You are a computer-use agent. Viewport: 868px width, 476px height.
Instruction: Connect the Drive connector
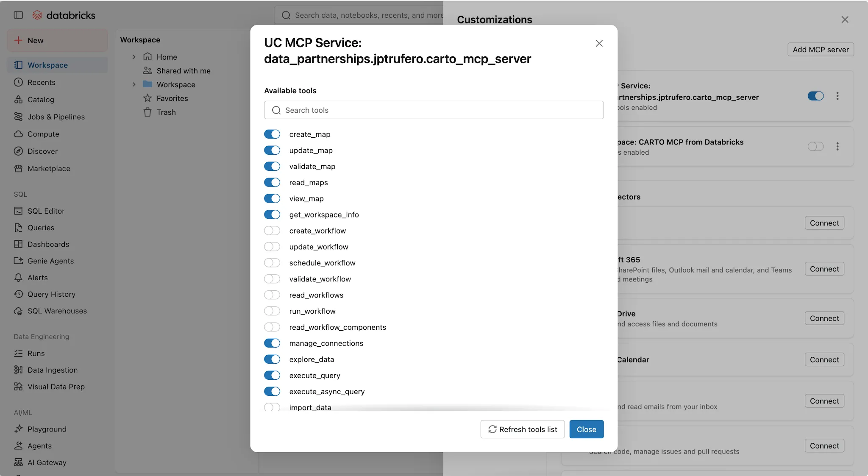click(x=824, y=318)
